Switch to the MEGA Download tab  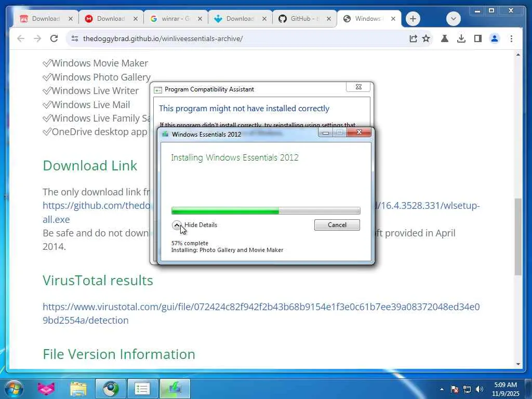pyautogui.click(x=111, y=19)
